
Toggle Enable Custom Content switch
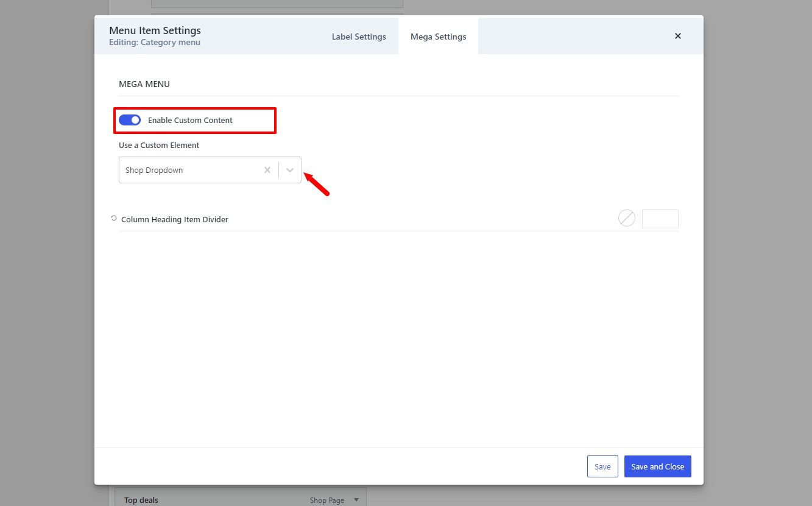[130, 120]
